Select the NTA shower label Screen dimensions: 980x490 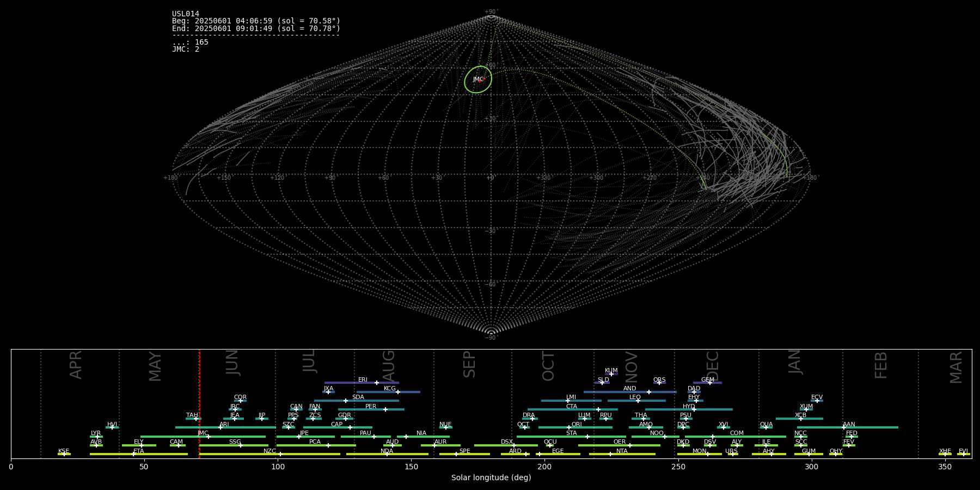[622, 451]
